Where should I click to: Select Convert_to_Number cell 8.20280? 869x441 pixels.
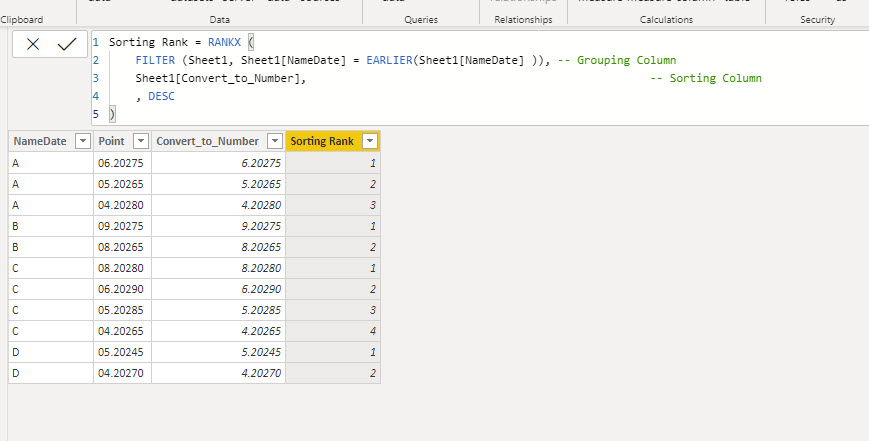tap(218, 268)
